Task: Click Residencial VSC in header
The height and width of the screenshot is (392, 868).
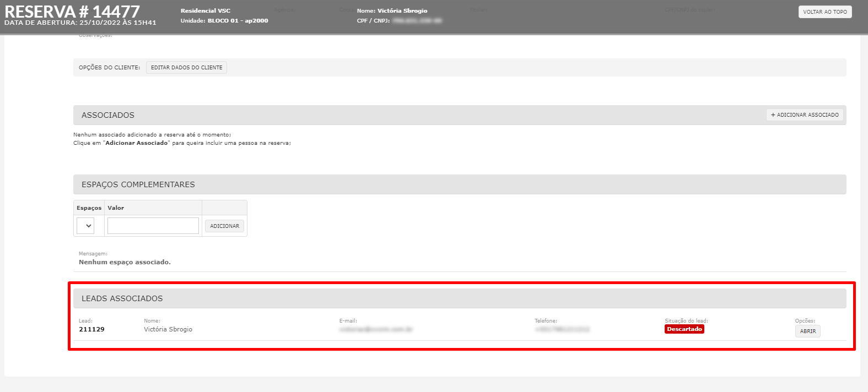Action: pyautogui.click(x=206, y=11)
